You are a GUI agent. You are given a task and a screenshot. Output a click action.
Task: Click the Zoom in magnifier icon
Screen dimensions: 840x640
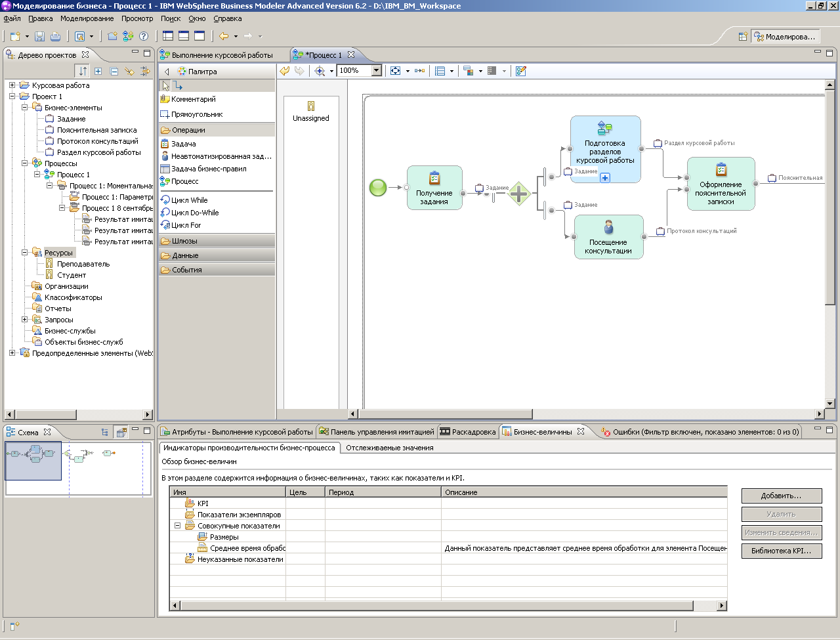pos(320,70)
